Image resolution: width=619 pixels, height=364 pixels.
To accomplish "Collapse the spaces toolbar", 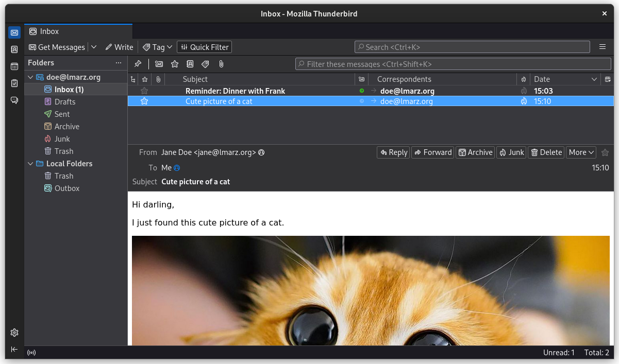I will (x=14, y=350).
